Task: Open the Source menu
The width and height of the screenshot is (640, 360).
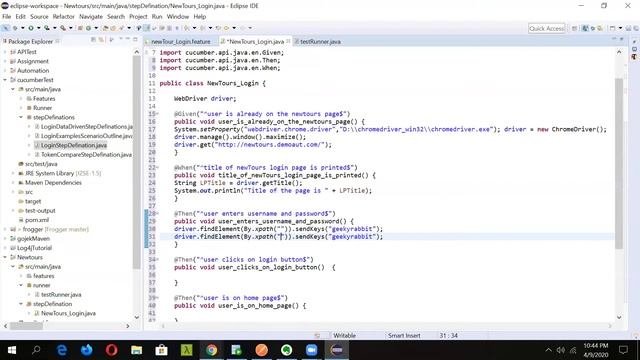Action: (39, 17)
